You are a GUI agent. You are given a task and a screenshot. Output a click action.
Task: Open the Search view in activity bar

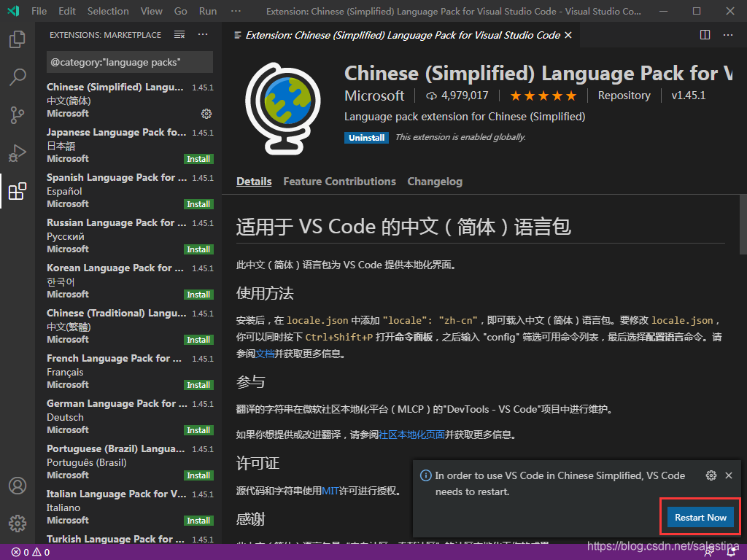(x=18, y=77)
